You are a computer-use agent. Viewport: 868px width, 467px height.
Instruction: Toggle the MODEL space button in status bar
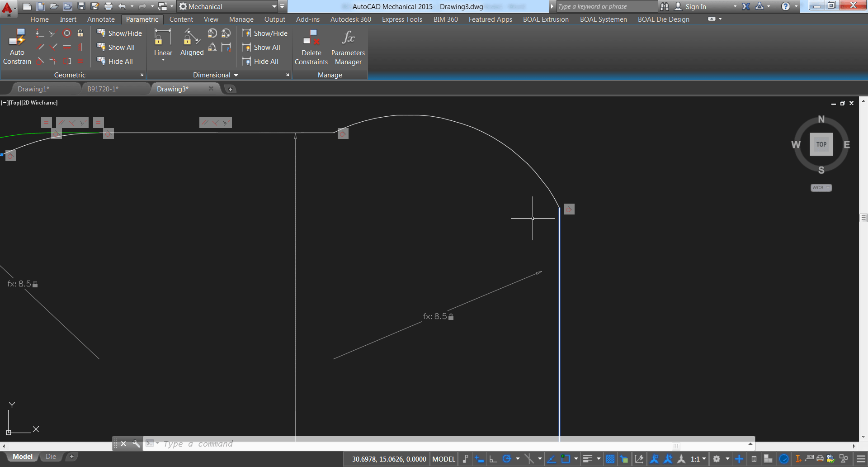click(x=443, y=459)
